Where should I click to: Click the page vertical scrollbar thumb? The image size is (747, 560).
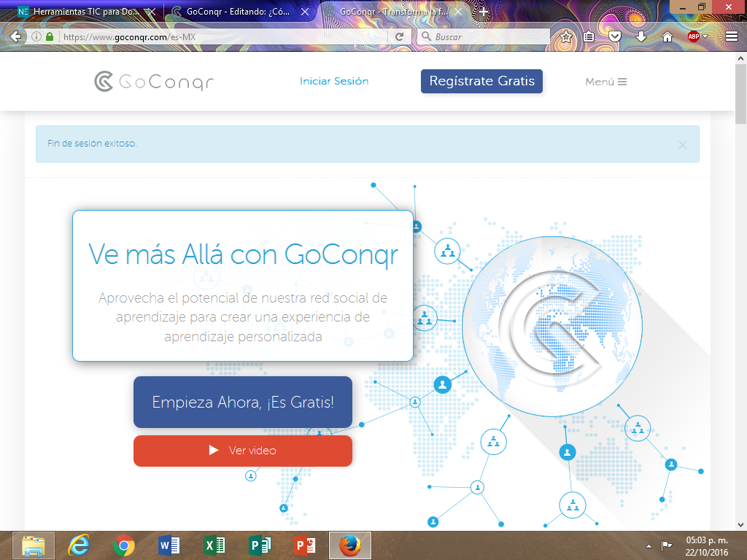point(740,94)
